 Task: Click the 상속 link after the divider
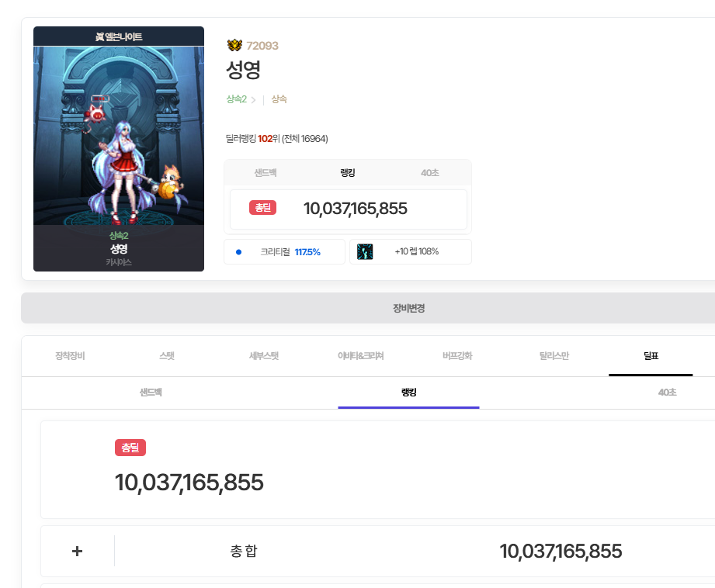pyautogui.click(x=279, y=99)
